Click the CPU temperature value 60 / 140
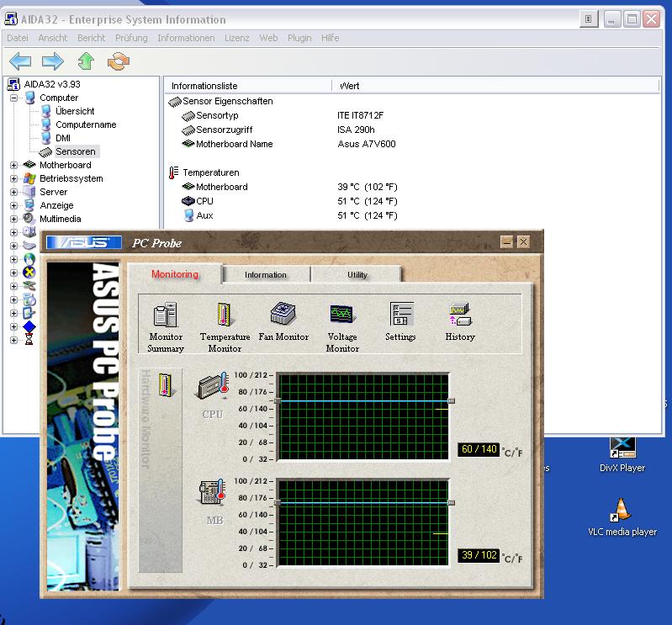The image size is (672, 625). coord(479,449)
